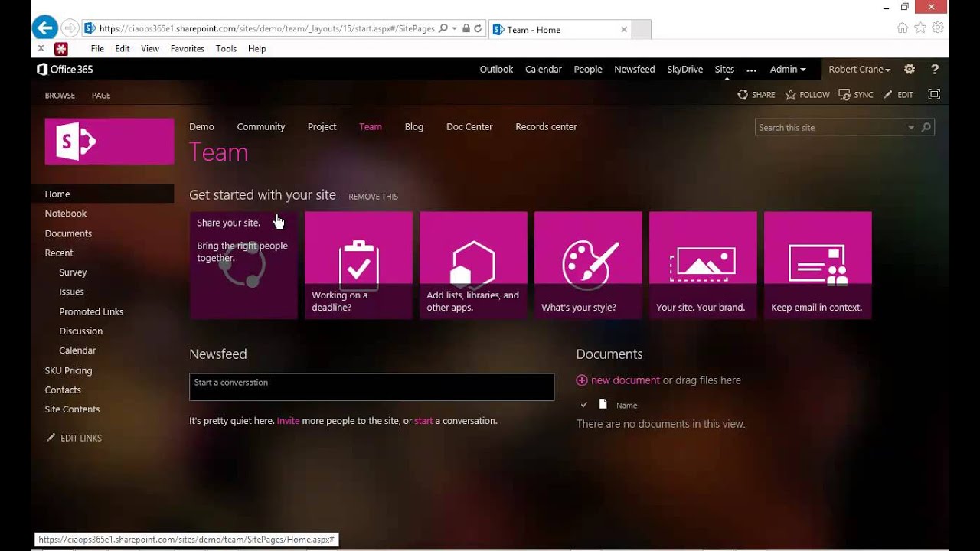The width and height of the screenshot is (980, 551).
Task: Click the red asterisk toolbar icon
Action: pos(61,48)
